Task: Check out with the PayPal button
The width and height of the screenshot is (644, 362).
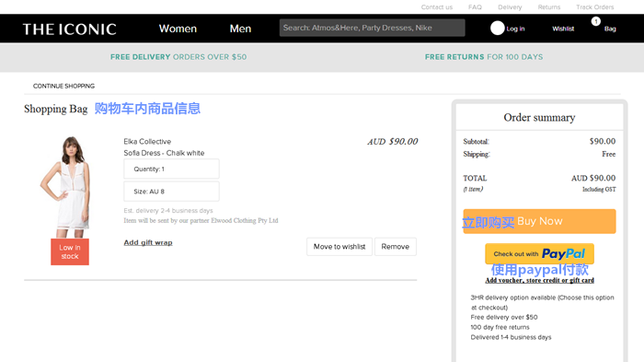Action: (x=539, y=254)
